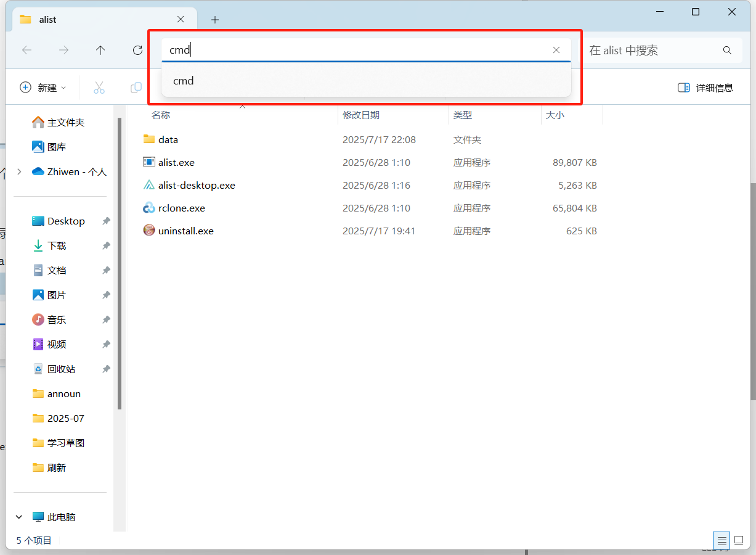Screen dimensions: 756x555
Task: Clear the address bar with X
Action: click(556, 50)
